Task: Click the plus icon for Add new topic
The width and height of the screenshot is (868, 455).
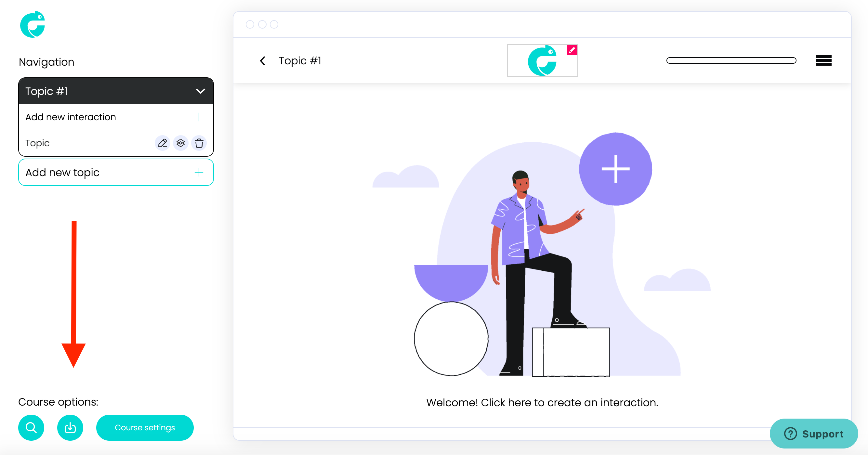Action: pos(199,173)
